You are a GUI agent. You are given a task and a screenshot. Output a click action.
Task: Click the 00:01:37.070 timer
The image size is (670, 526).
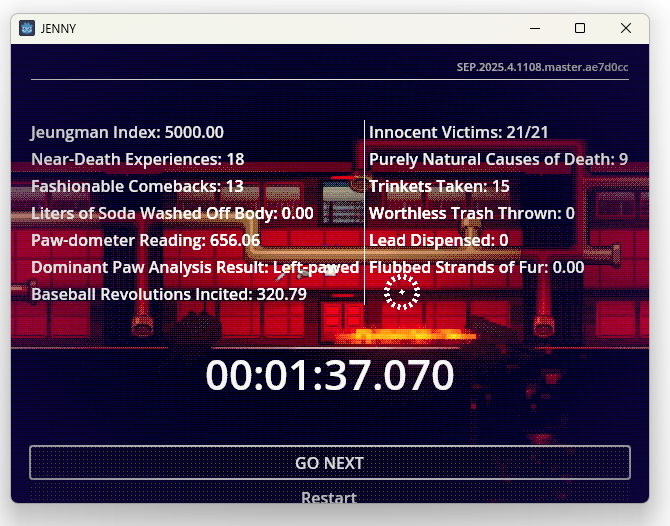[329, 375]
